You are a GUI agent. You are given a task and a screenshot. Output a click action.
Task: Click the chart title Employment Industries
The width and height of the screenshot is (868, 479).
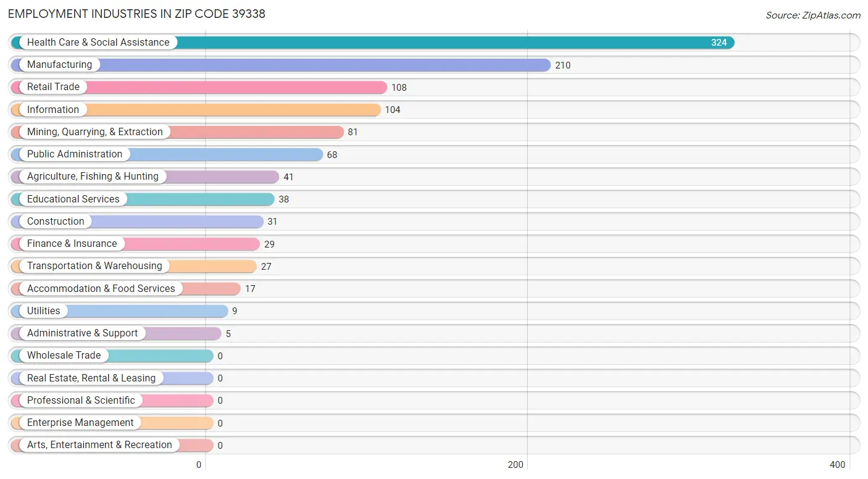pyautogui.click(x=136, y=14)
